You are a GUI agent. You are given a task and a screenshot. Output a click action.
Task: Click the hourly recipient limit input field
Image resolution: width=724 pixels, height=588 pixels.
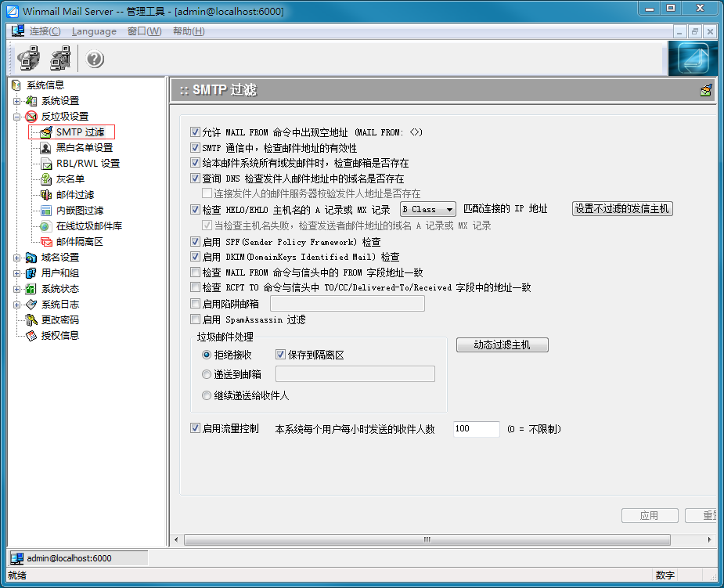pos(476,429)
